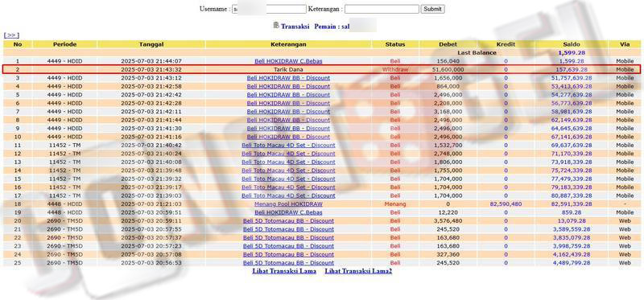The image size is (644, 300).
Task: Open Beli Toto Macau 4D Set link row 11
Action: click(x=288, y=146)
